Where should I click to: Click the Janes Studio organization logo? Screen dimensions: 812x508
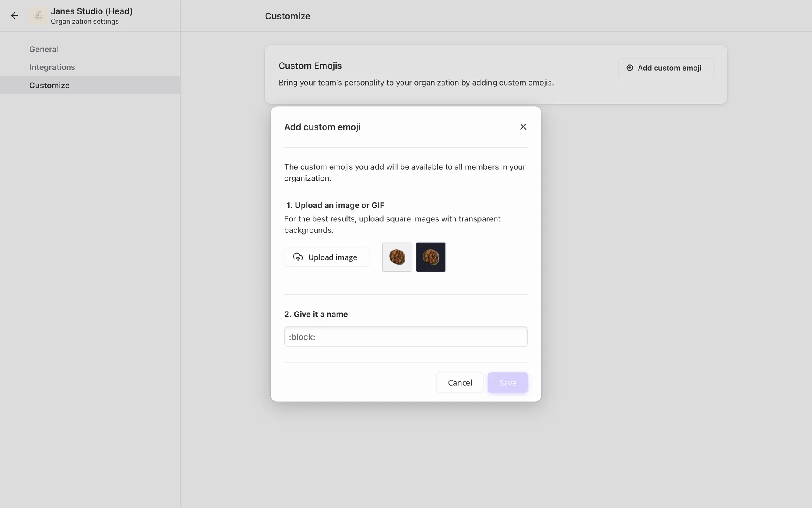click(38, 16)
